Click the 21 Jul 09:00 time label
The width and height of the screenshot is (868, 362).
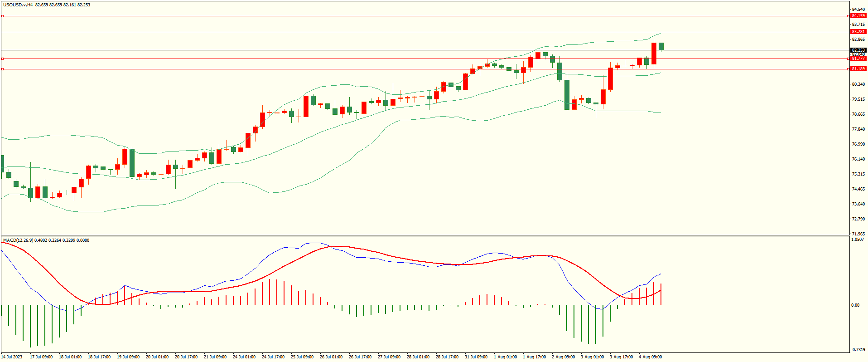tap(215, 357)
